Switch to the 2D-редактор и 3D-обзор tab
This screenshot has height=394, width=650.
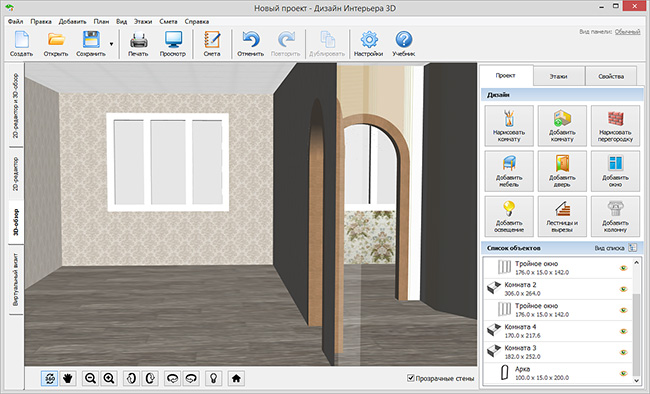[x=16, y=105]
